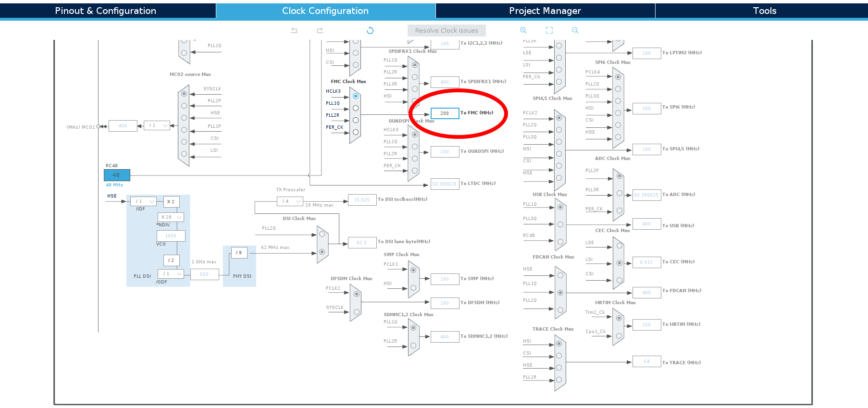The image size is (868, 408).
Task: Zoom in on the clock diagram
Action: [523, 30]
